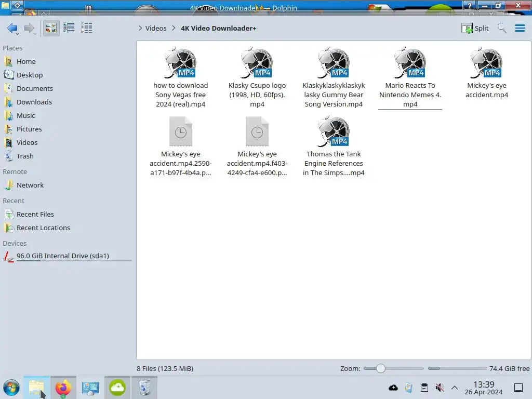Click the window help question mark button
This screenshot has height=399, width=532.
[x=470, y=5]
